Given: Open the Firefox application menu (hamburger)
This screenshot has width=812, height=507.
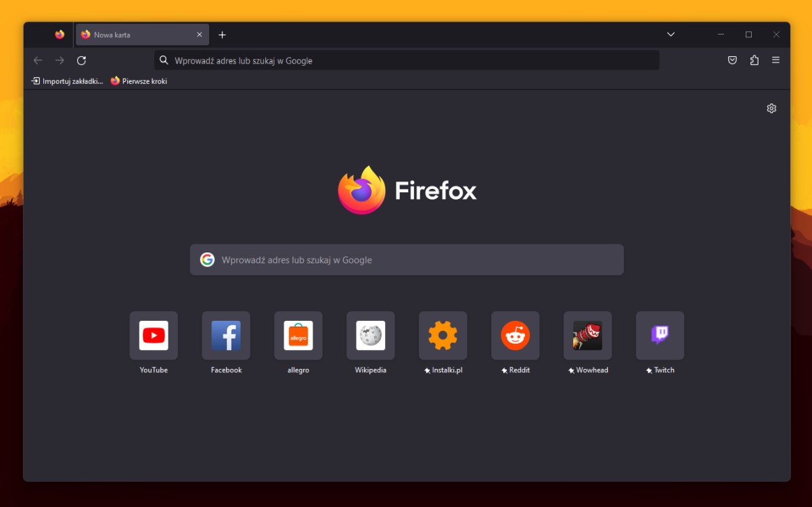Looking at the screenshot, I should click(x=775, y=60).
